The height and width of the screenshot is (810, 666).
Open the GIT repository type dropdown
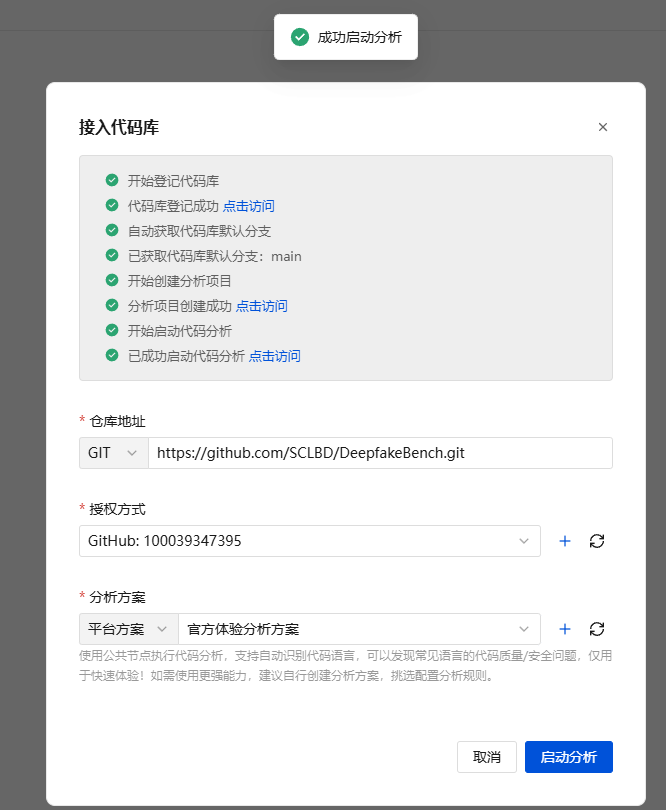[114, 453]
